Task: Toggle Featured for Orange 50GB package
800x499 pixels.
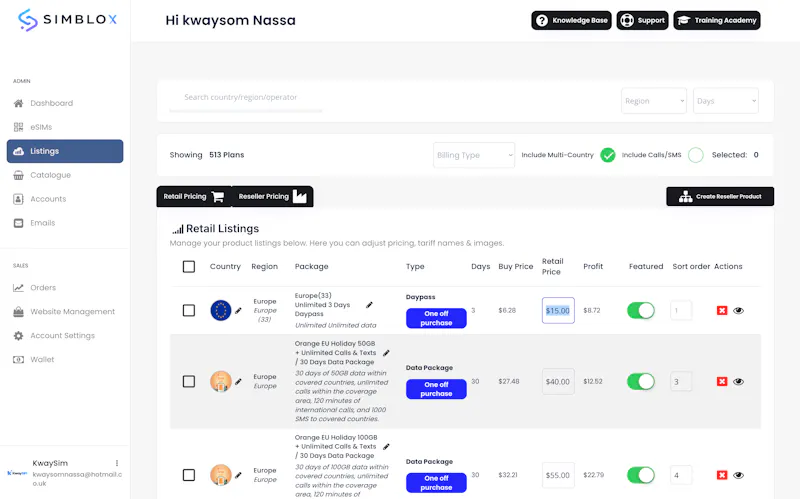Action: point(641,382)
